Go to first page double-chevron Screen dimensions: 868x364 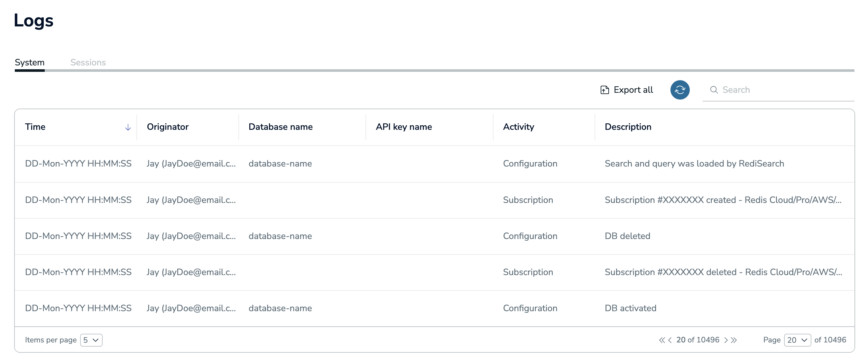[662, 340]
